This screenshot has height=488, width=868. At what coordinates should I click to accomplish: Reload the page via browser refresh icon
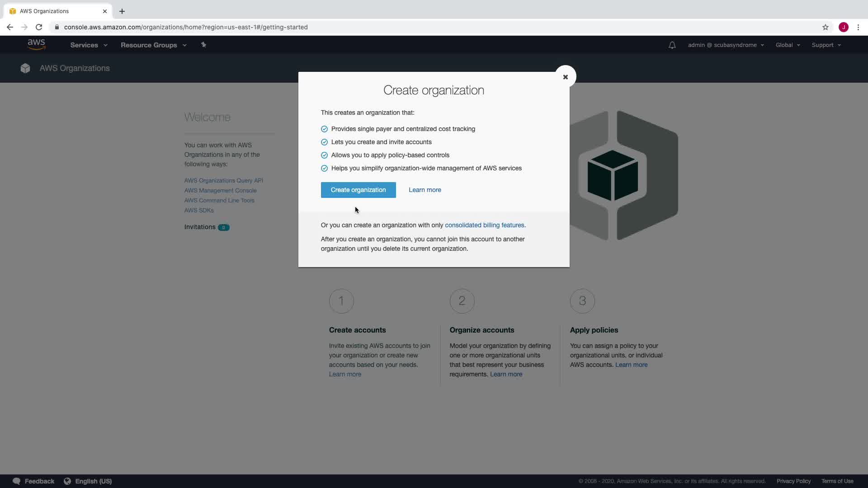click(39, 27)
